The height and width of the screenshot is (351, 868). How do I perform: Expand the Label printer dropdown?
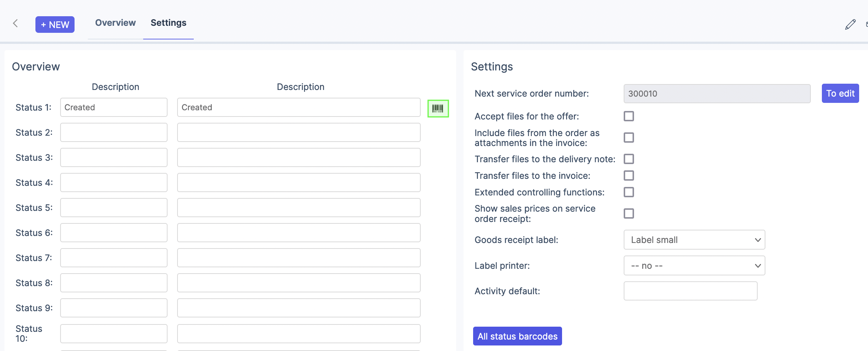(694, 265)
